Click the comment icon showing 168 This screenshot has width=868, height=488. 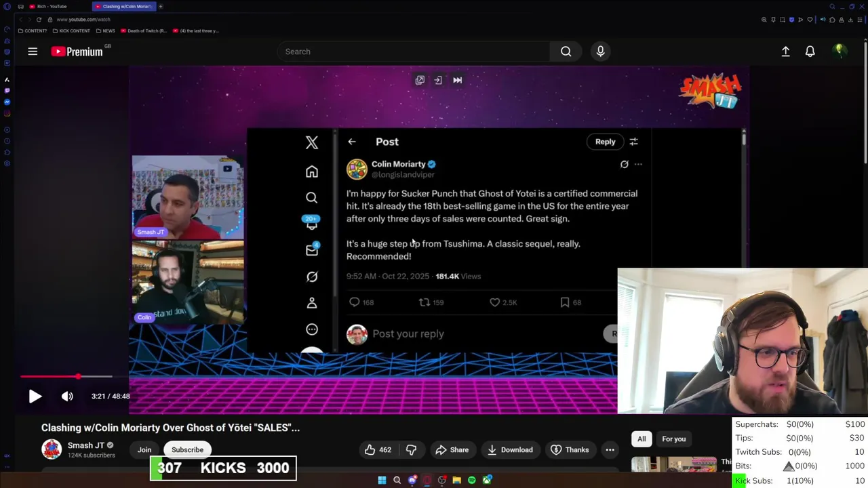pyautogui.click(x=354, y=302)
